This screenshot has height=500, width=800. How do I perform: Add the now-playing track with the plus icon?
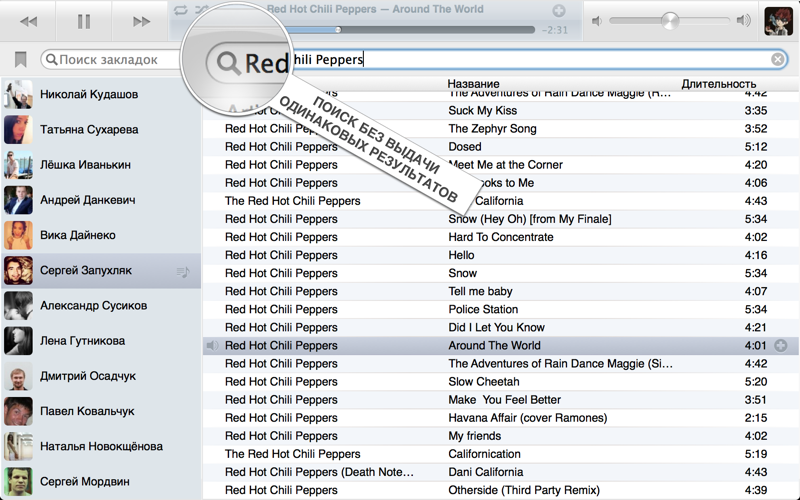(559, 10)
